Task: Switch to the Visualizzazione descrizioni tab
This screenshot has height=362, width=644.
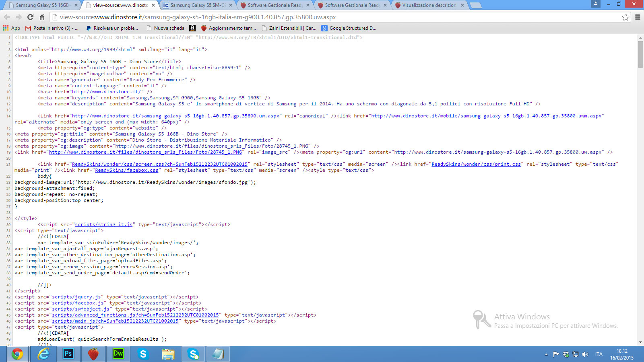Action: coord(429,5)
